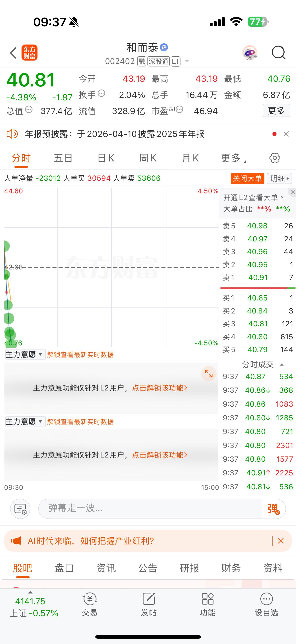Tap second 点击解锁该功能 link
296x644 pixels.
point(160,455)
